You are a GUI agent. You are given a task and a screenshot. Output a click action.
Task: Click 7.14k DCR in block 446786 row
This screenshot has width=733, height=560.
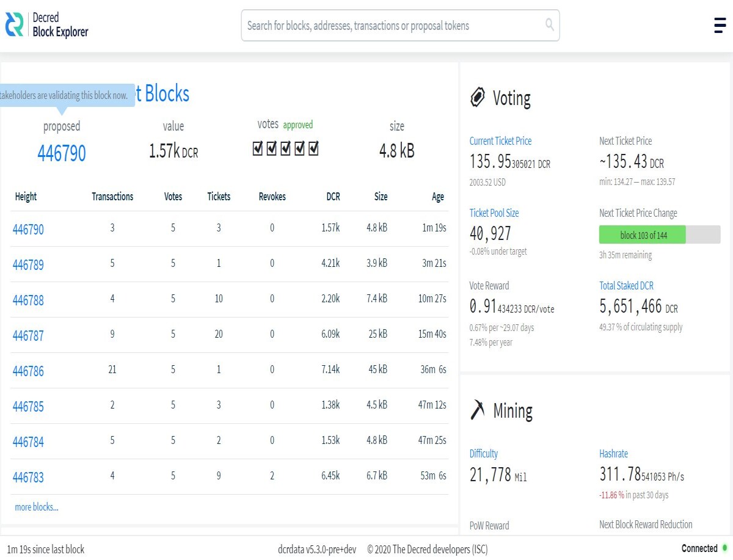point(330,369)
